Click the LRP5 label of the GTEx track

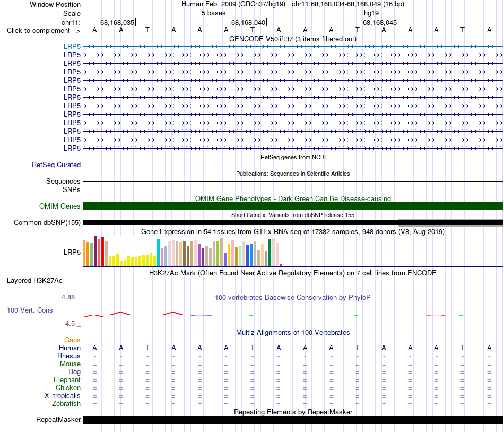(72, 252)
